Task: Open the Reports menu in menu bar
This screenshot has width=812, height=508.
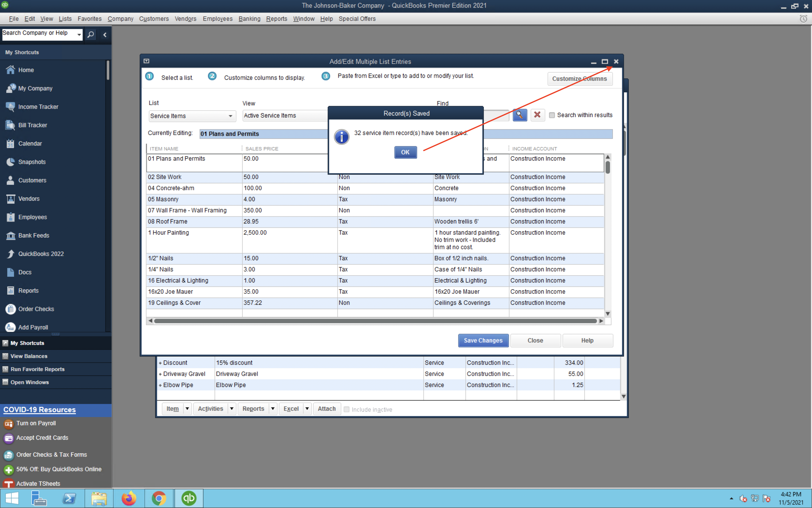Action: [x=276, y=19]
